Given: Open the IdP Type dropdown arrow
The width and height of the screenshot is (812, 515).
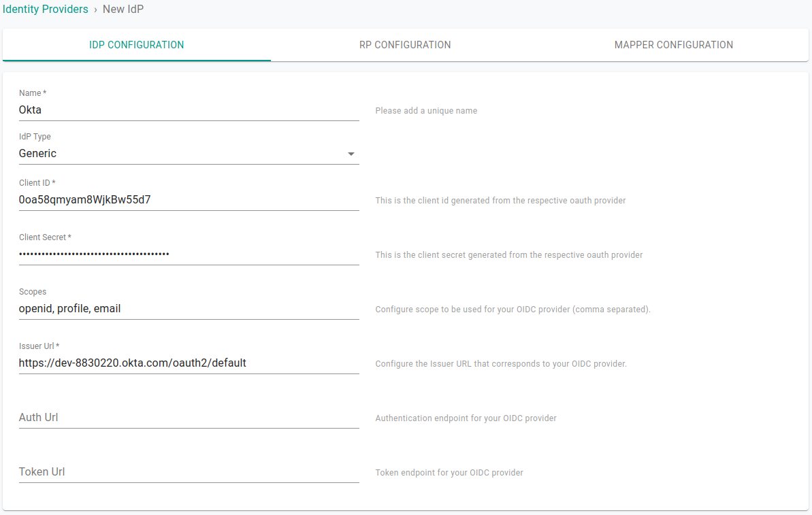Looking at the screenshot, I should click(x=351, y=154).
